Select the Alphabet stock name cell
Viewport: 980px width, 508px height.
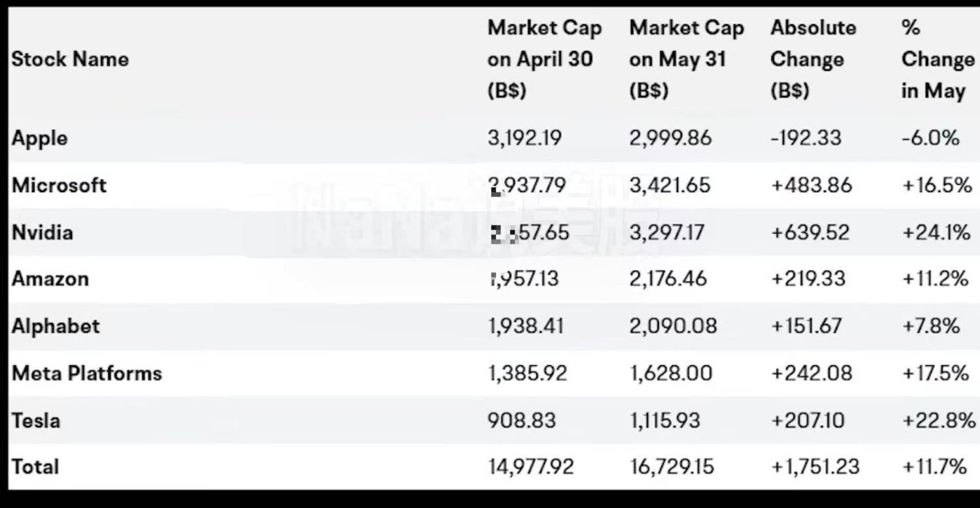tap(56, 326)
